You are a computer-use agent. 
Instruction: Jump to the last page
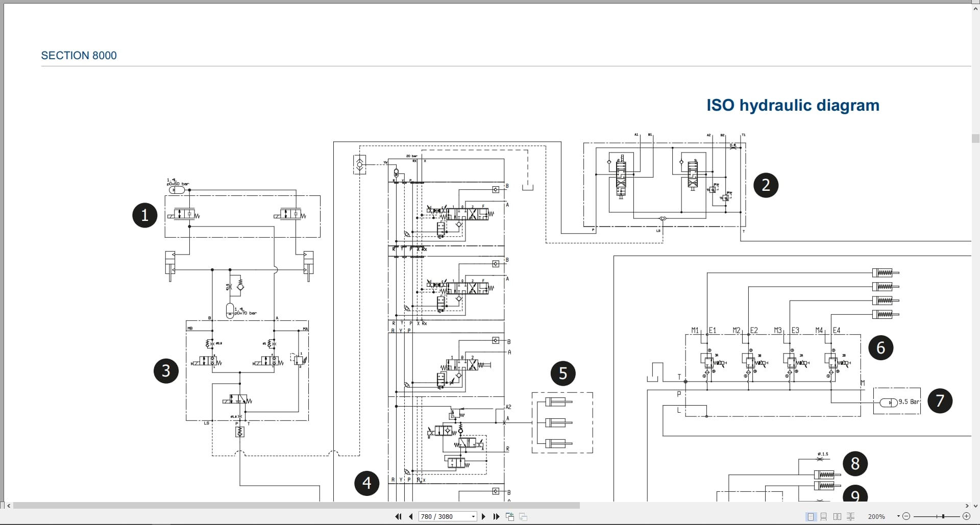point(496,516)
